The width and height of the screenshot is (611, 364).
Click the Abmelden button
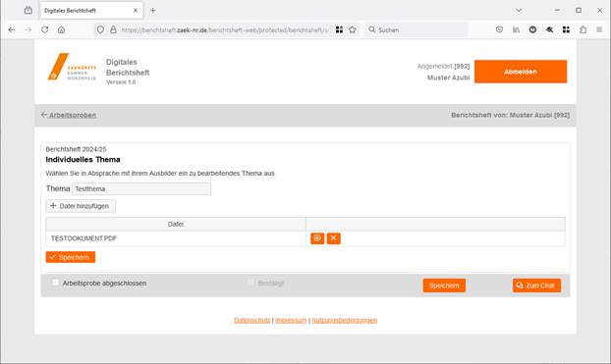521,72
